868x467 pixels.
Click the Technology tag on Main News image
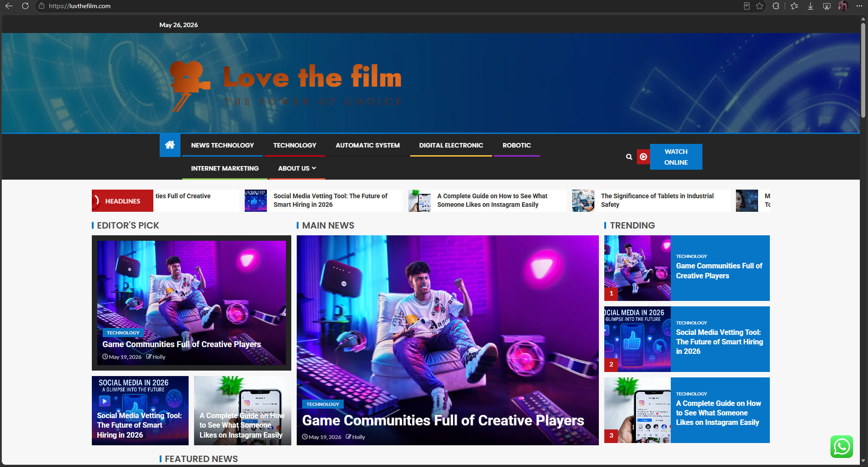(x=323, y=404)
